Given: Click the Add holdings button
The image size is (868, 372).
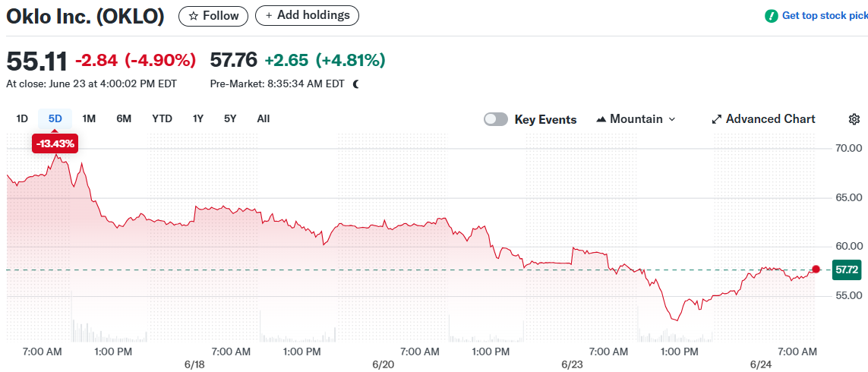Looking at the screenshot, I should point(307,15).
